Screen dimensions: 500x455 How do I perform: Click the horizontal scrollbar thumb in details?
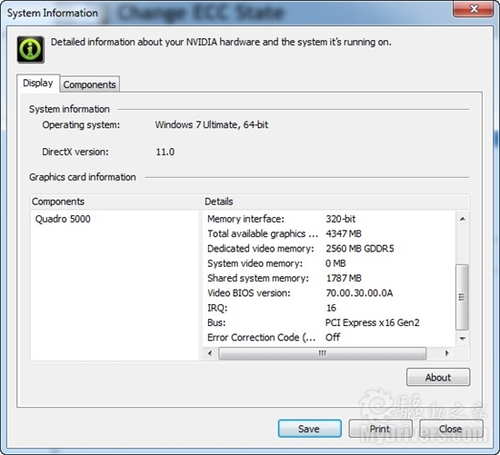click(322, 353)
